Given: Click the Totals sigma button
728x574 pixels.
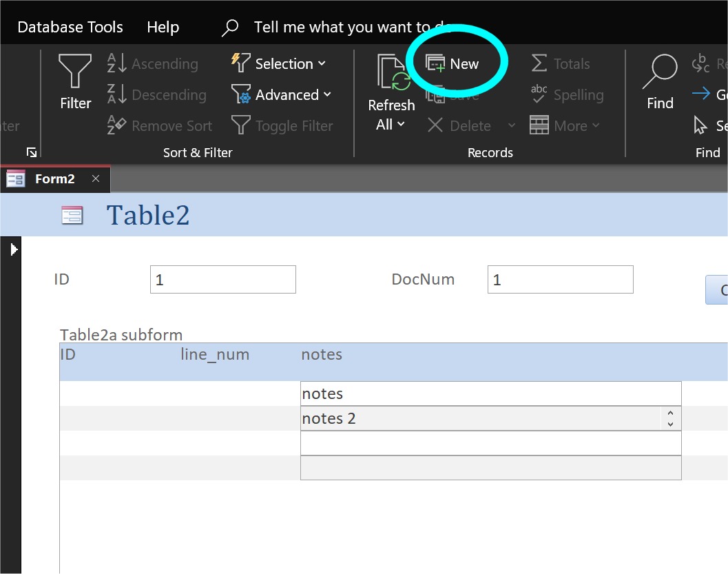Looking at the screenshot, I should click(561, 64).
